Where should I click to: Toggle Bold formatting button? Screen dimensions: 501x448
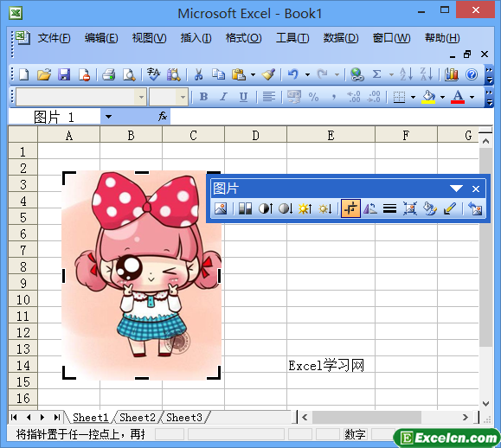tap(203, 97)
